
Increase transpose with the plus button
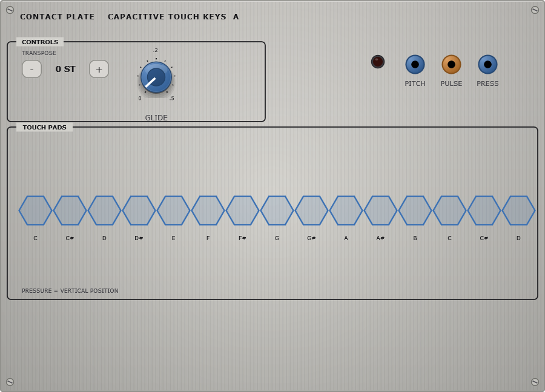click(x=99, y=69)
